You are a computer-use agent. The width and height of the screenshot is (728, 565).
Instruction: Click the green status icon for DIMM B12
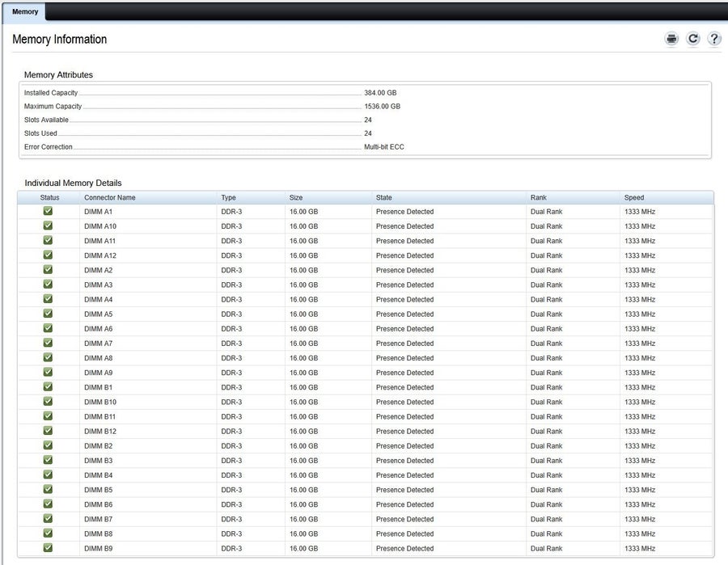coord(48,431)
